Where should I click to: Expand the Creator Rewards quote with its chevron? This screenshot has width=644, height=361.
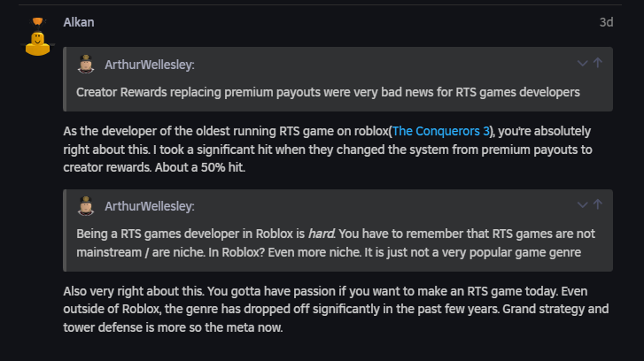[x=582, y=64]
